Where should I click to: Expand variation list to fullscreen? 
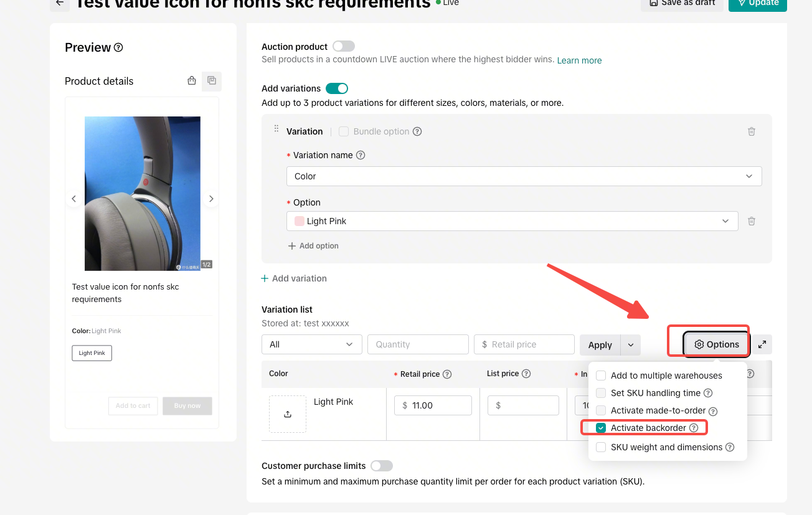[762, 344]
